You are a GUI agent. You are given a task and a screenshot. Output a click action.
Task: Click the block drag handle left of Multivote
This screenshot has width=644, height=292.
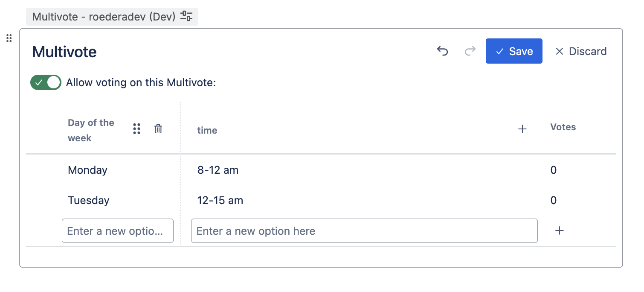coord(9,38)
